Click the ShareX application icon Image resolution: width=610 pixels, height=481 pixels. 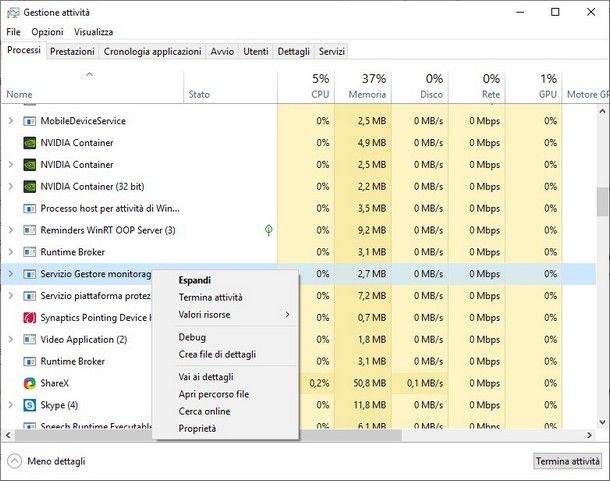pos(30,383)
